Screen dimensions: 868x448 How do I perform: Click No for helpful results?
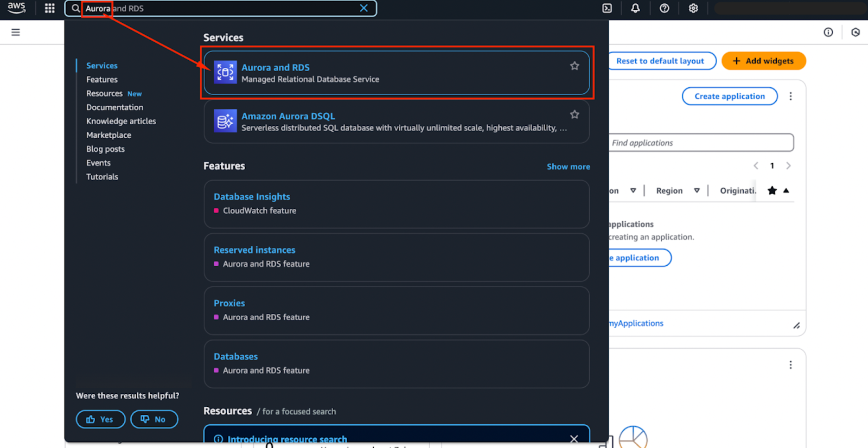154,419
